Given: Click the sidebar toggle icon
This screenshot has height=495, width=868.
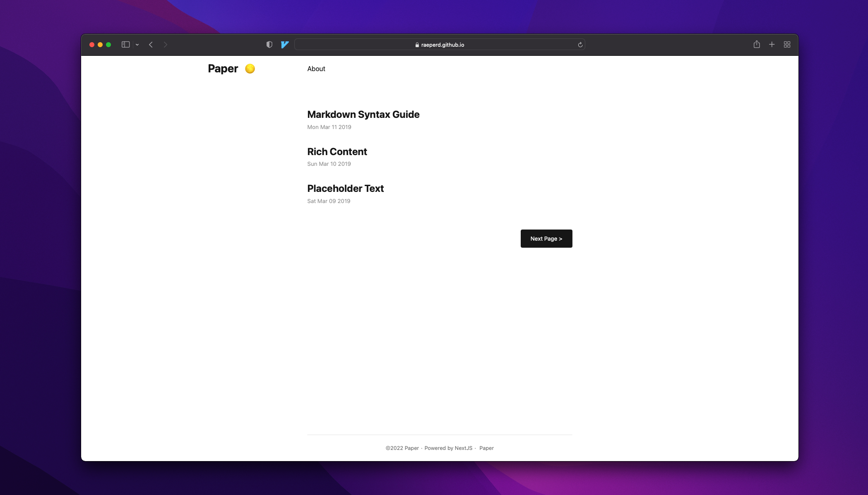Looking at the screenshot, I should click(125, 44).
